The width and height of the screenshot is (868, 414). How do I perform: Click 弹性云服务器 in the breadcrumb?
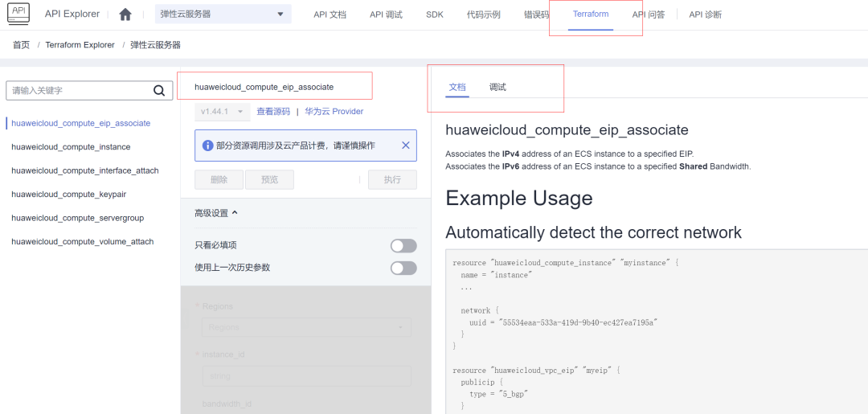pos(156,45)
